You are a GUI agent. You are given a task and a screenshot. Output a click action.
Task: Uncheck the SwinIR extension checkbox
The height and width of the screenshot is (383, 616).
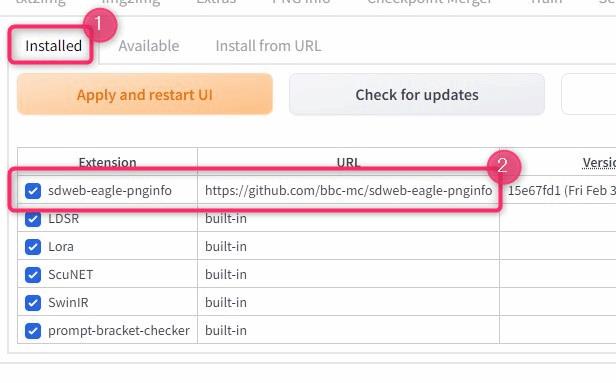click(33, 303)
